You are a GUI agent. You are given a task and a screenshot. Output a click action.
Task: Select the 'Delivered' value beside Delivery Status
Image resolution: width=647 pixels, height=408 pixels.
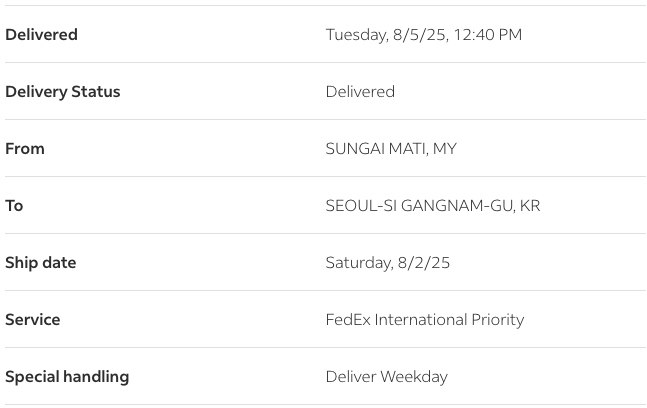(360, 92)
